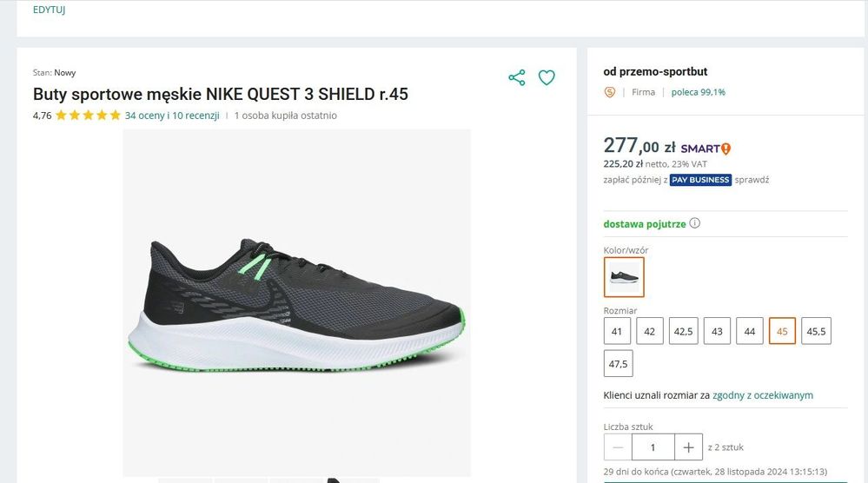Click the SMART! logo near price
This screenshot has width=868, height=483.
(706, 149)
